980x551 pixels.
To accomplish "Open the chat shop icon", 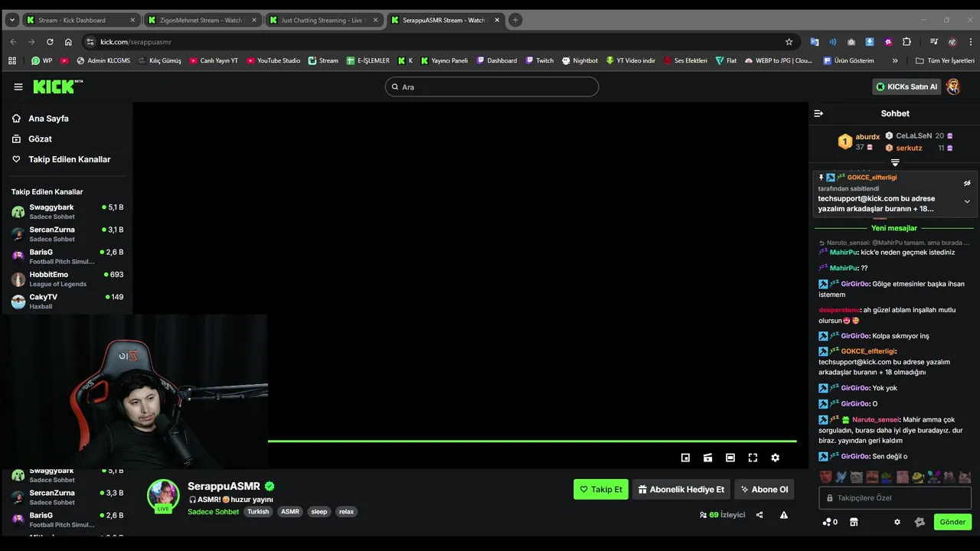I will [854, 522].
